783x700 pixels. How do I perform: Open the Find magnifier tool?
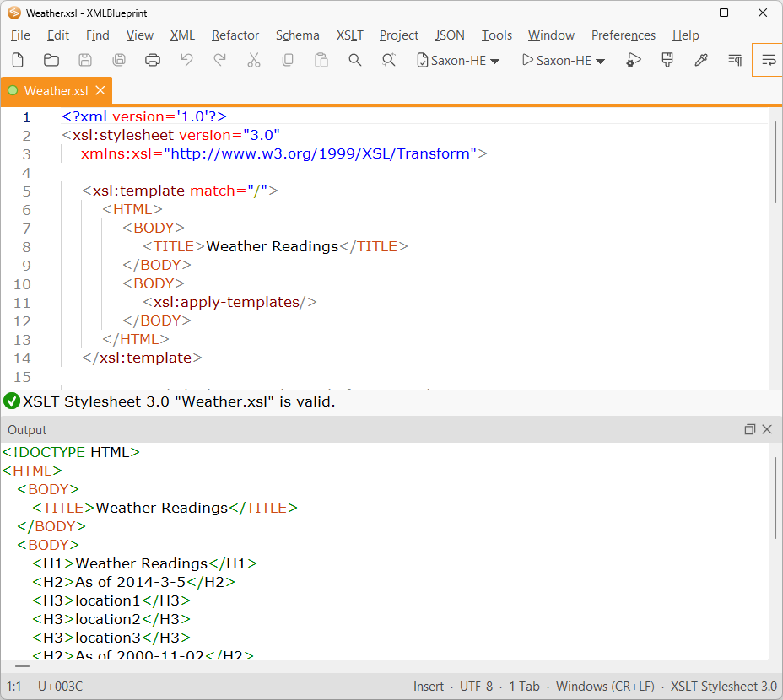355,60
